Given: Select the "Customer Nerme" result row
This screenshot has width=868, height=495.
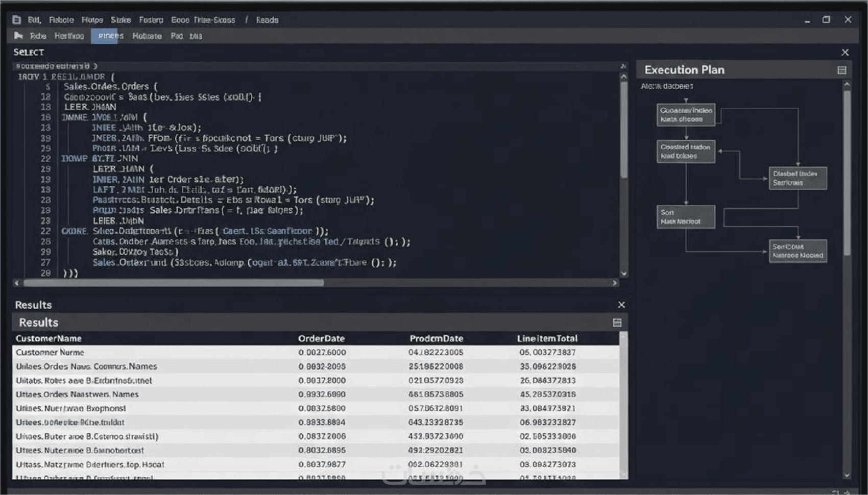Looking at the screenshot, I should (x=316, y=352).
